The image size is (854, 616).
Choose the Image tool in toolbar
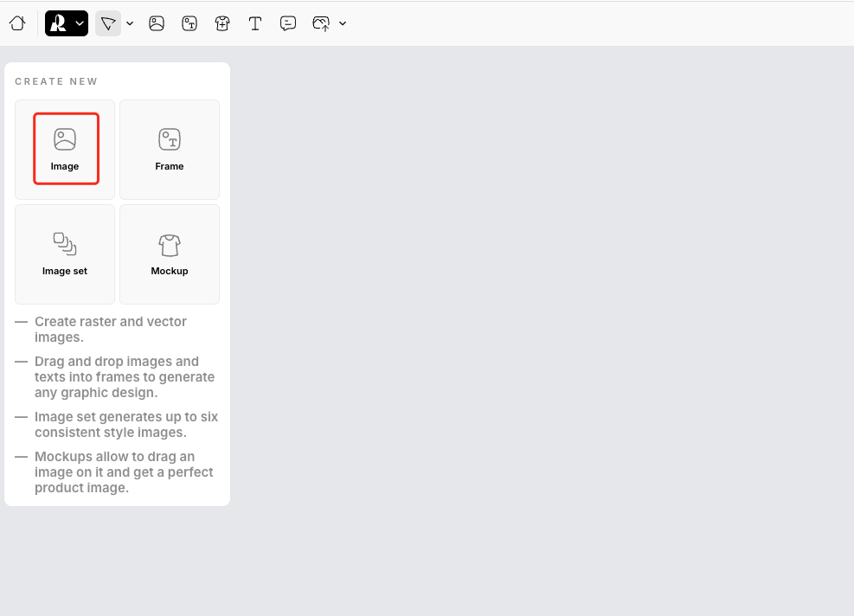click(x=157, y=23)
